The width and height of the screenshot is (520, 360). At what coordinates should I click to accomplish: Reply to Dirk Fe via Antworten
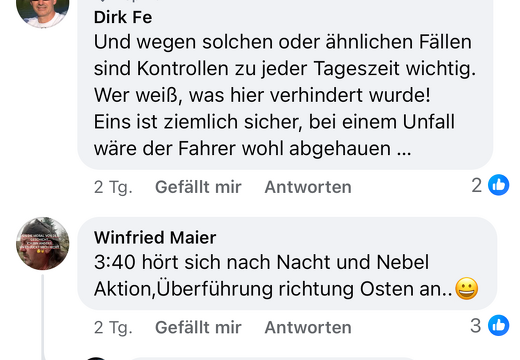(x=308, y=187)
